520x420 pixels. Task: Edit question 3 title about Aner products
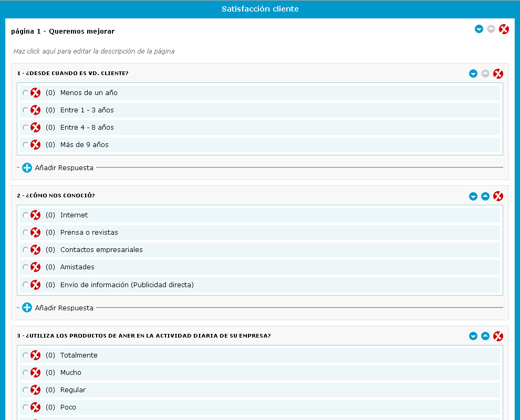point(143,336)
